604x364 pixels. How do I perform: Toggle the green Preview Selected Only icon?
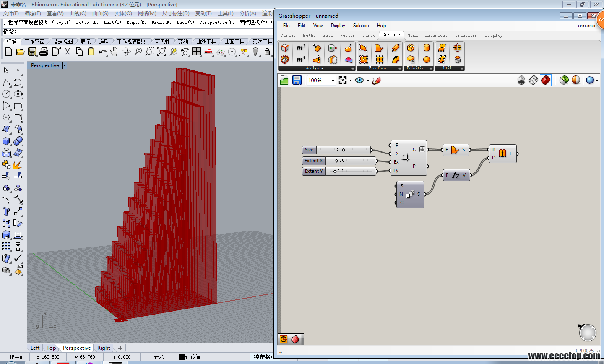coord(564,80)
